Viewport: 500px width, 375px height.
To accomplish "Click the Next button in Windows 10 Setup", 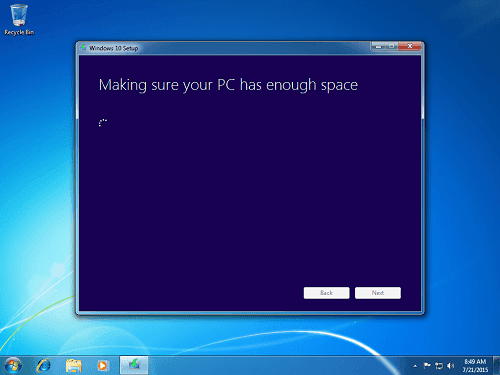I will tap(378, 293).
